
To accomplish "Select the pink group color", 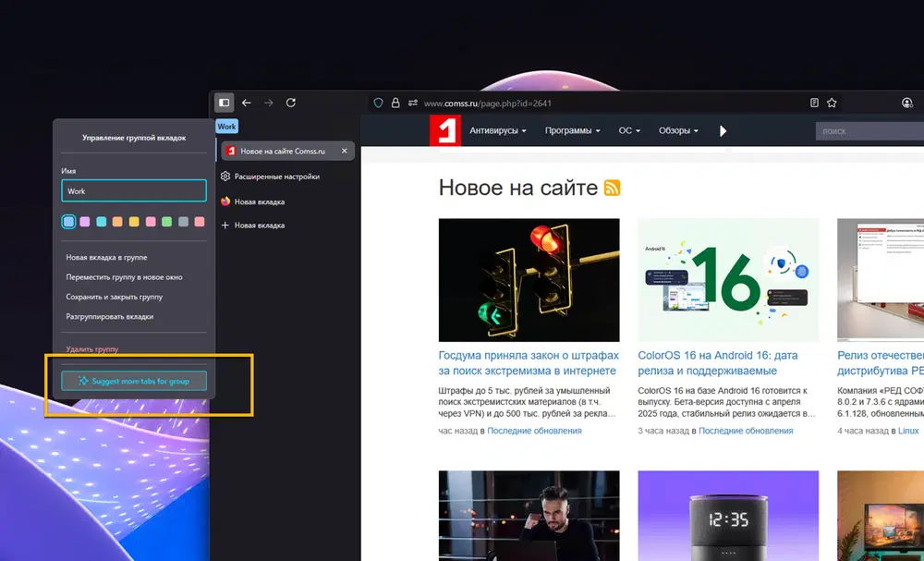I will (x=151, y=222).
